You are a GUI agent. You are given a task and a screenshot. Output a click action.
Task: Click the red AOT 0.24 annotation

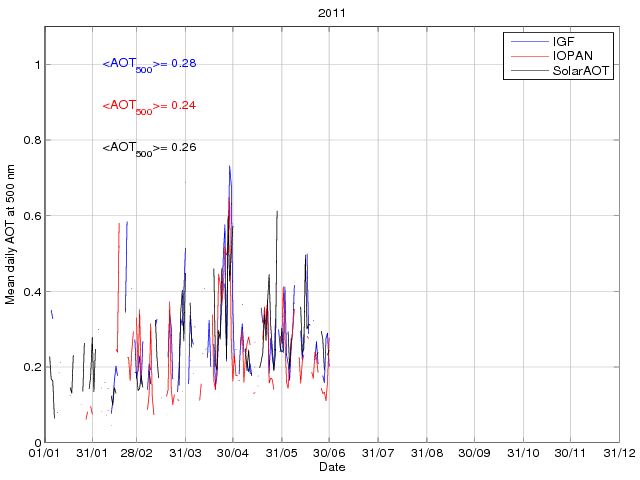click(x=149, y=106)
